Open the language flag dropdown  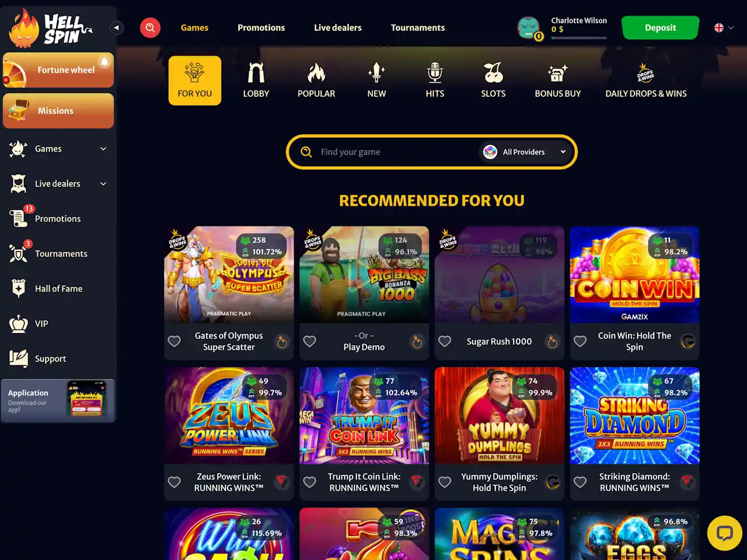pyautogui.click(x=724, y=27)
